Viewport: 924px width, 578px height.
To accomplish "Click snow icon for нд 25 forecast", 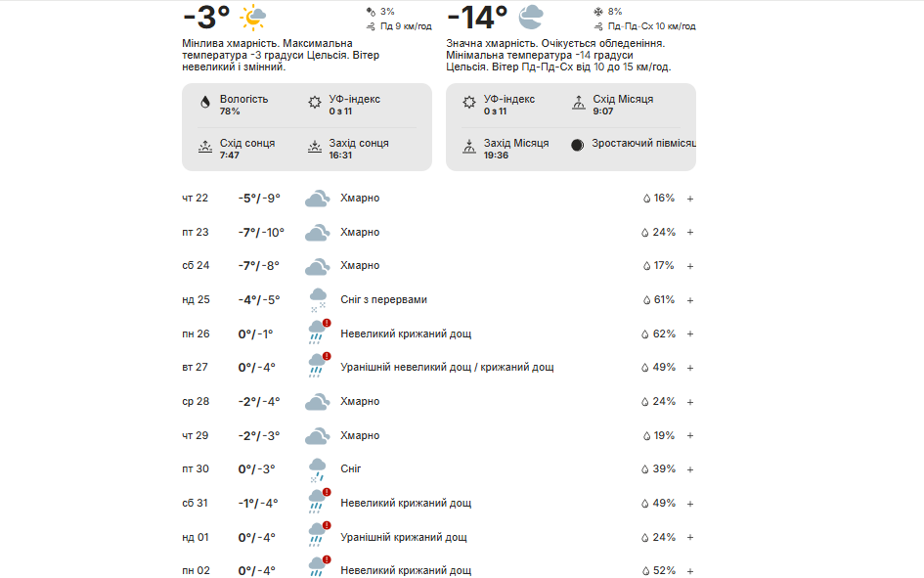I will (317, 299).
